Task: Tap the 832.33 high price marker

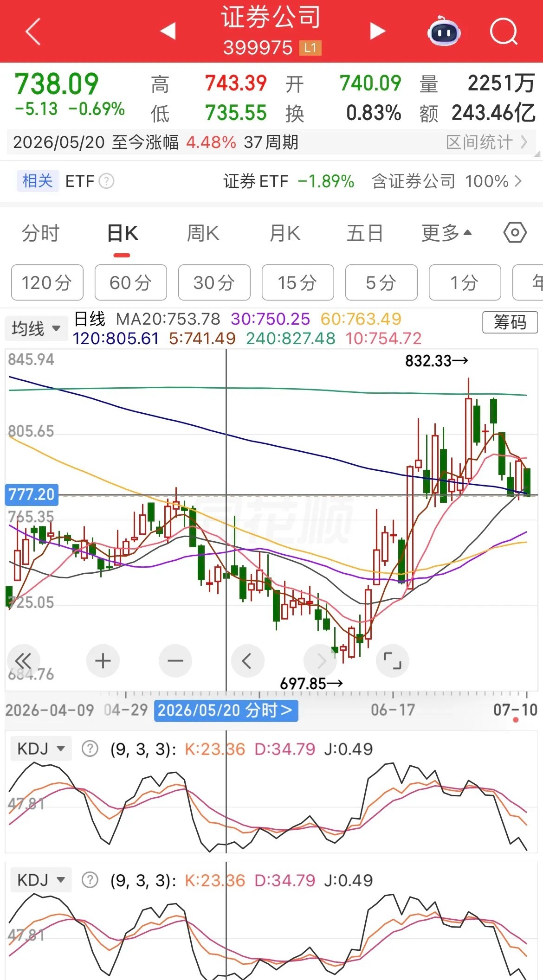Action: pyautogui.click(x=436, y=360)
